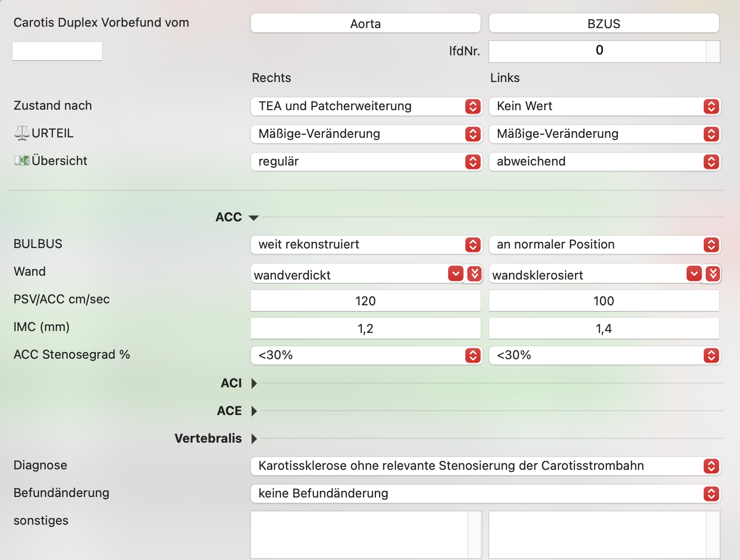The width and height of the screenshot is (740, 560).
Task: Click the Vorbefund date input field
Action: pyautogui.click(x=57, y=51)
